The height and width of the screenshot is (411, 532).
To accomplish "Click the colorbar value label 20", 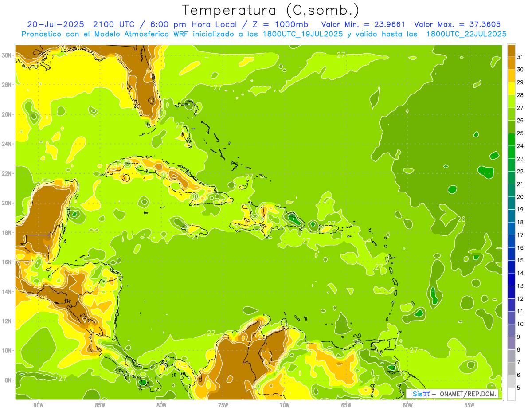I will pos(520,197).
